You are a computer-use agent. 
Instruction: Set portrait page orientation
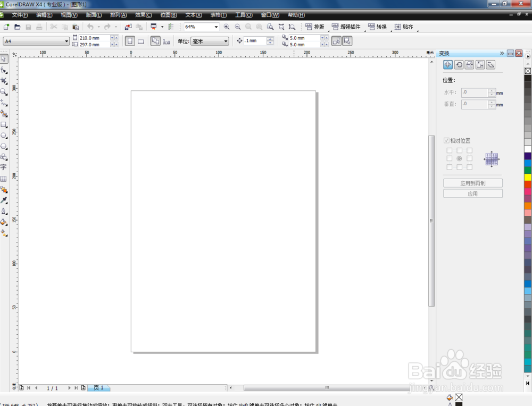[130, 41]
